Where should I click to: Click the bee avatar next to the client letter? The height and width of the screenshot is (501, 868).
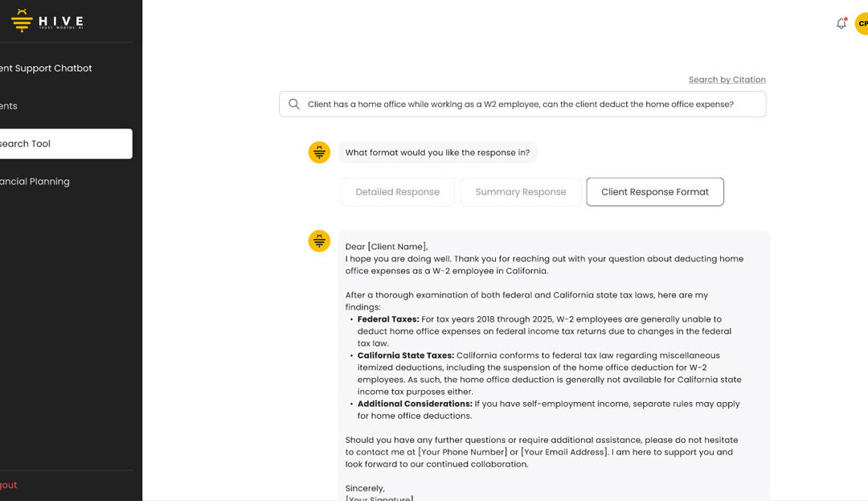point(319,240)
